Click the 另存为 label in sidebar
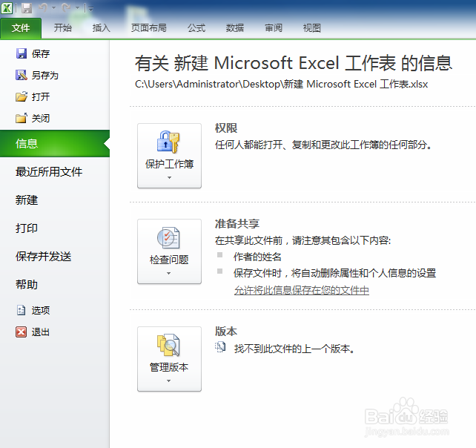This screenshot has height=448, width=476. tap(45, 76)
